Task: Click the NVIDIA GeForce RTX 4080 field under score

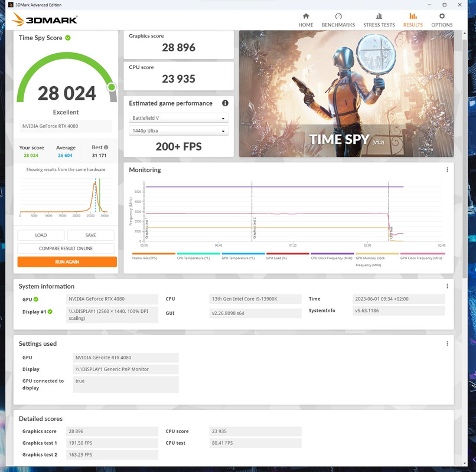Action: pos(66,126)
